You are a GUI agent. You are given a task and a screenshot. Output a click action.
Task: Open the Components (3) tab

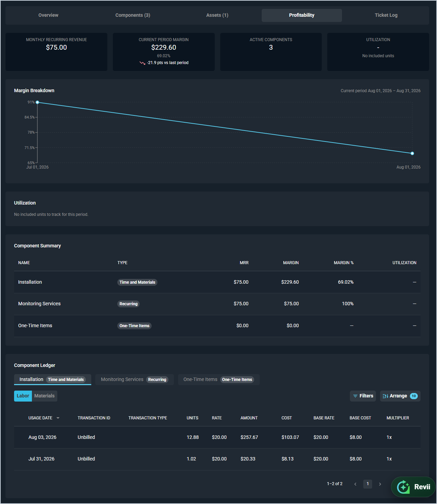tap(133, 15)
